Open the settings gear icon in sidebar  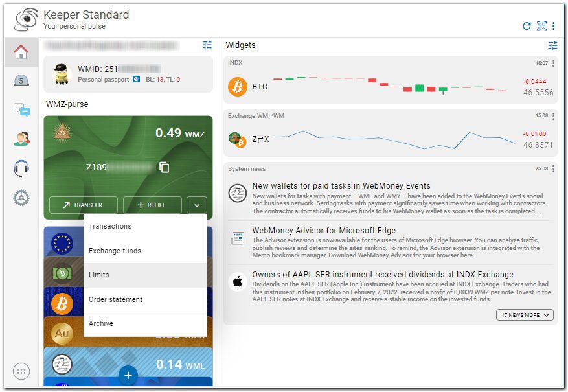(21, 198)
